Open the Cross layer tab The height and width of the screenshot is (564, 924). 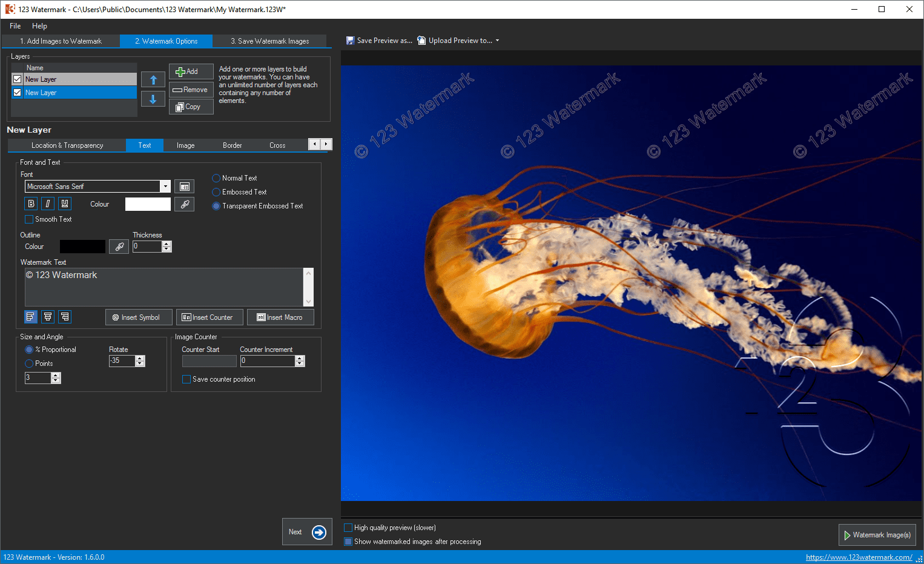(277, 145)
